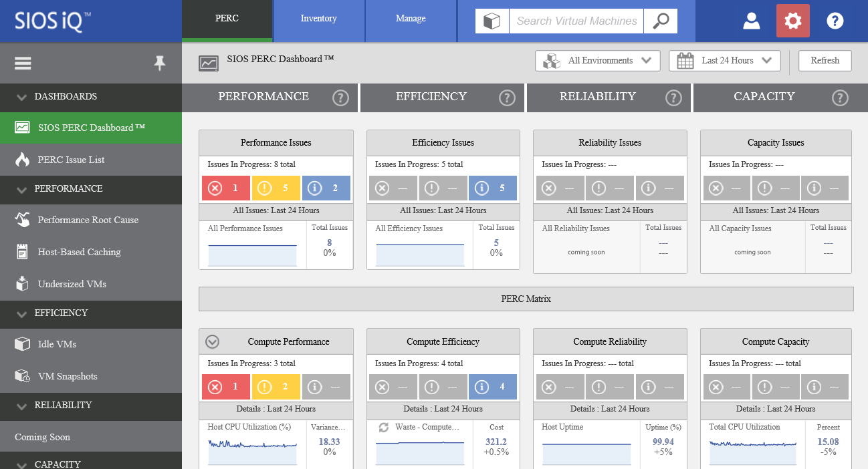The width and height of the screenshot is (868, 469).
Task: Open the Performance Issues card header
Action: tap(276, 142)
